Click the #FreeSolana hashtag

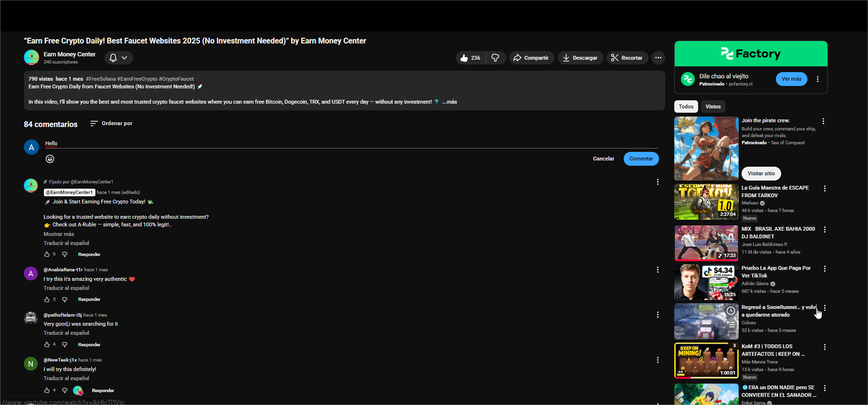click(101, 79)
